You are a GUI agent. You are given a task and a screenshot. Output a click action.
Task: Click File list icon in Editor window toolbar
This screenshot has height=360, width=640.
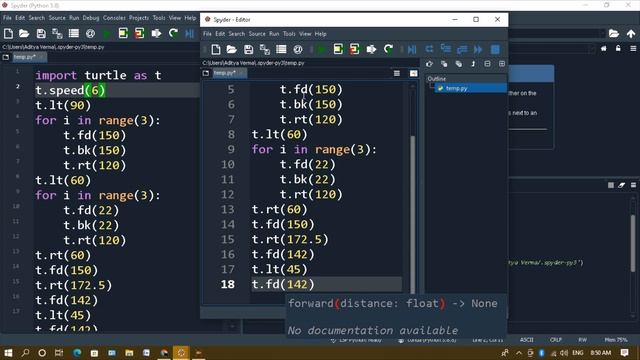(281, 49)
